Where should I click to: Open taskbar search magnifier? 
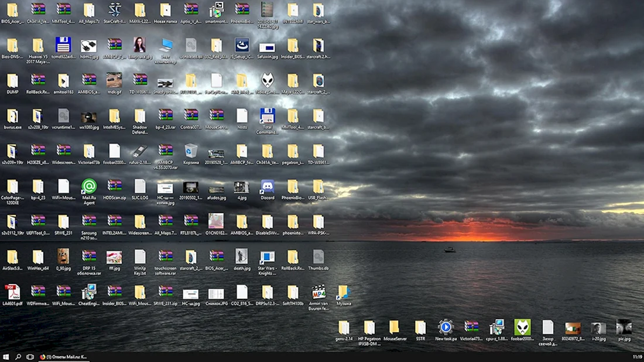(18, 357)
